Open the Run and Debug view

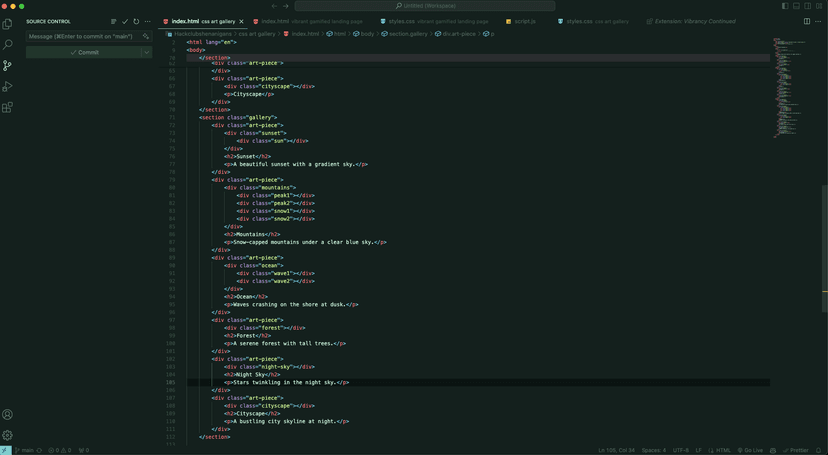[x=8, y=87]
